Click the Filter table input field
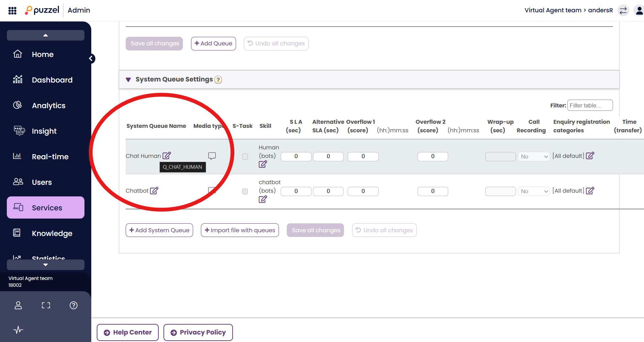Image resolution: width=644 pixels, height=342 pixels. (590, 105)
